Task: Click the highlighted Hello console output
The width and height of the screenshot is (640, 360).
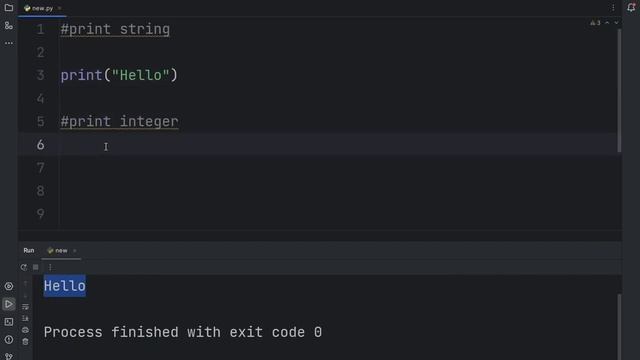Action: tap(64, 286)
